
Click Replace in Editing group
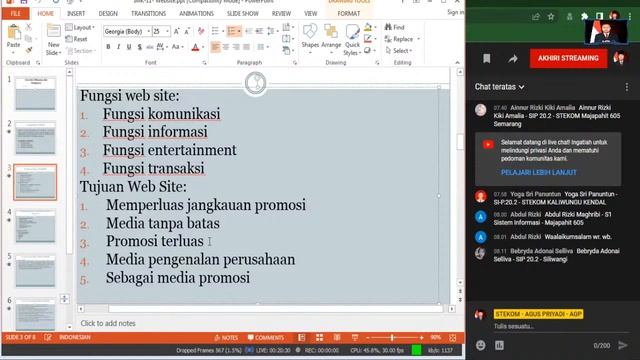[399, 39]
